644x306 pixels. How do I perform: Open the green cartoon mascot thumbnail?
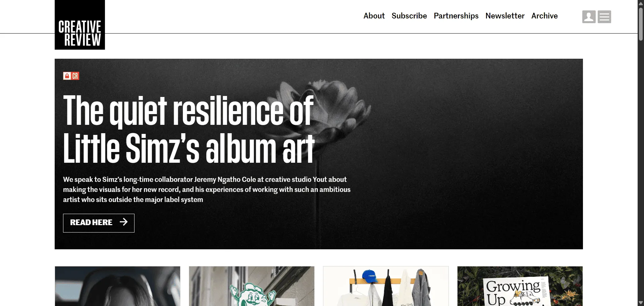252,286
